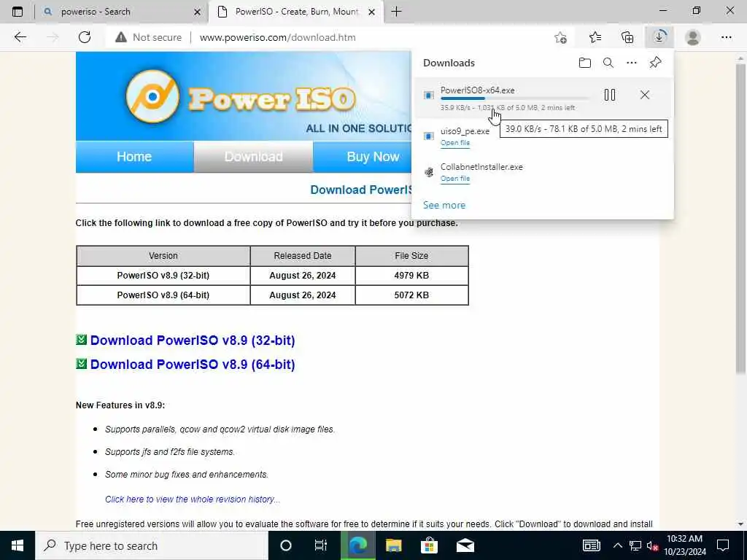
Task: Open Buy Now in PowerISO navigation
Action: tap(373, 157)
